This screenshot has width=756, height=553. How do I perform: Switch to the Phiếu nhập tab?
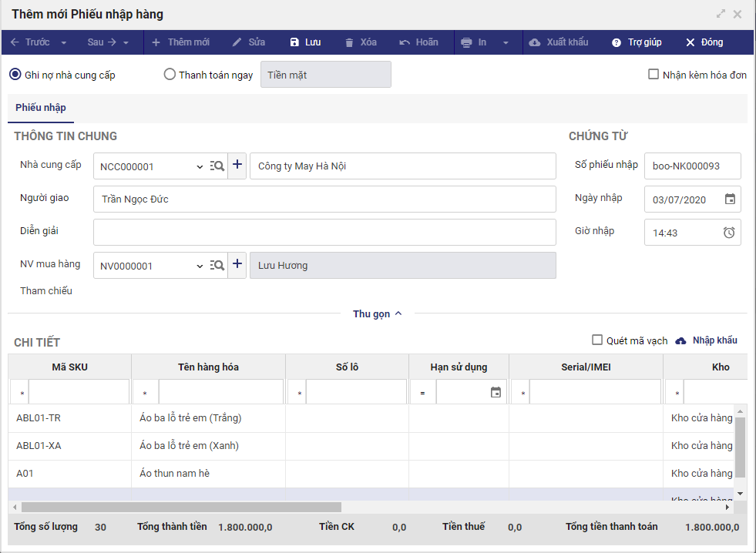(x=41, y=108)
